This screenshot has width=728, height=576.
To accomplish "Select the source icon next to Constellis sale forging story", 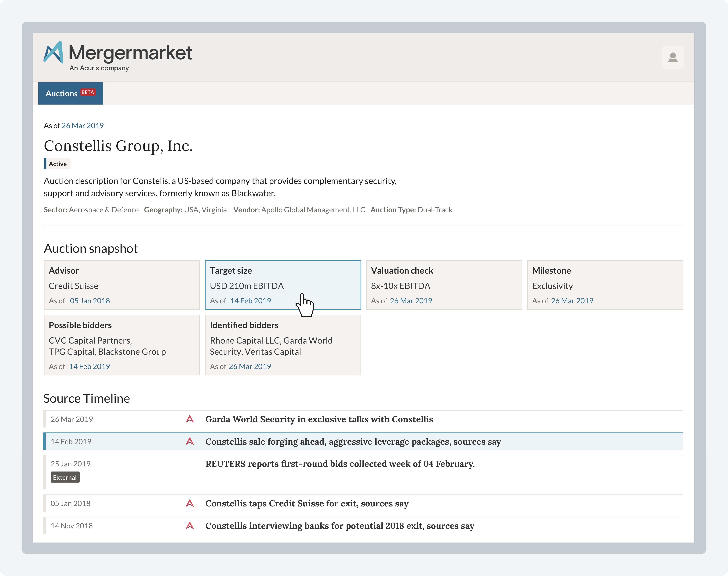I will 190,441.
